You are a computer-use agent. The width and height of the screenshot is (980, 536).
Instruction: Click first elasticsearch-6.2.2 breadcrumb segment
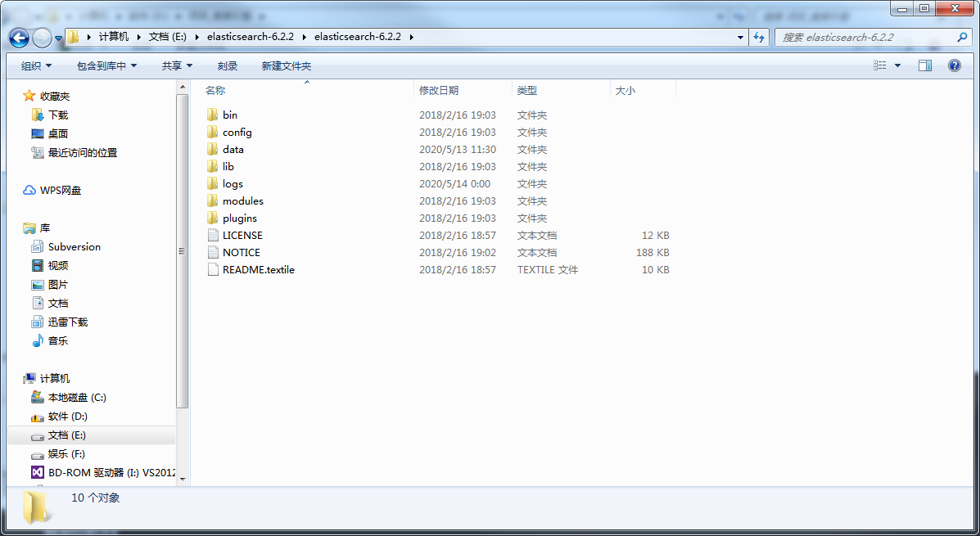coord(250,37)
